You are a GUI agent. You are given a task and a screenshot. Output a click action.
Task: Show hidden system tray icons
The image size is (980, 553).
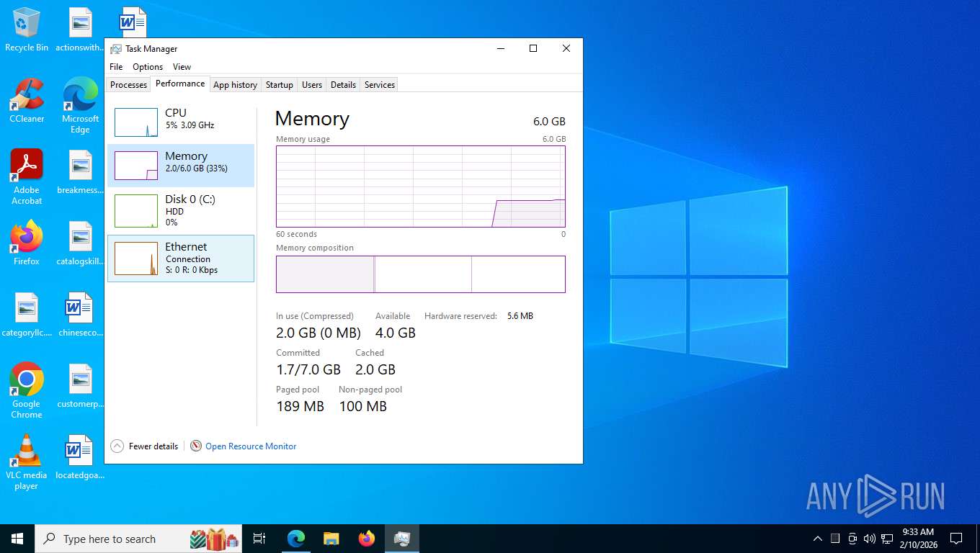(817, 539)
